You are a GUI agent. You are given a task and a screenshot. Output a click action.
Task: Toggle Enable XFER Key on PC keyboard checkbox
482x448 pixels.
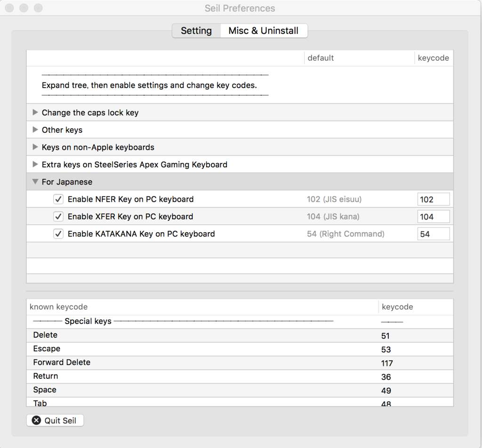pyautogui.click(x=58, y=217)
